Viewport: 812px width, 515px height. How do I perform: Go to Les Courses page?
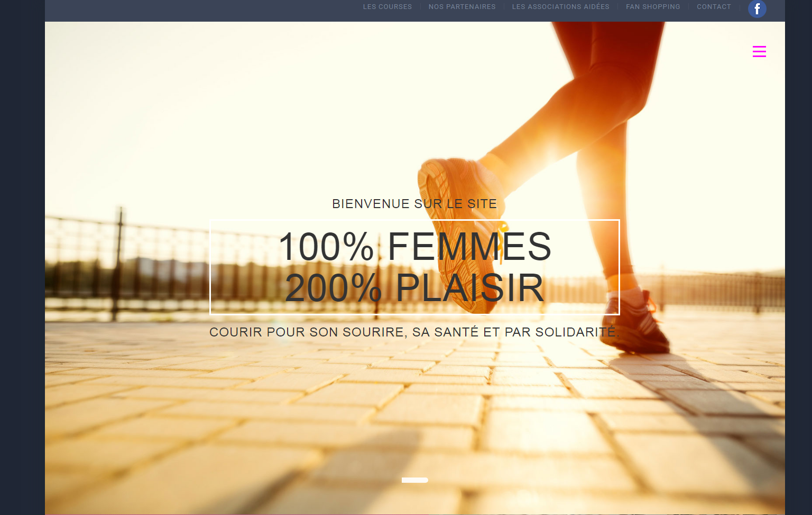pos(387,7)
